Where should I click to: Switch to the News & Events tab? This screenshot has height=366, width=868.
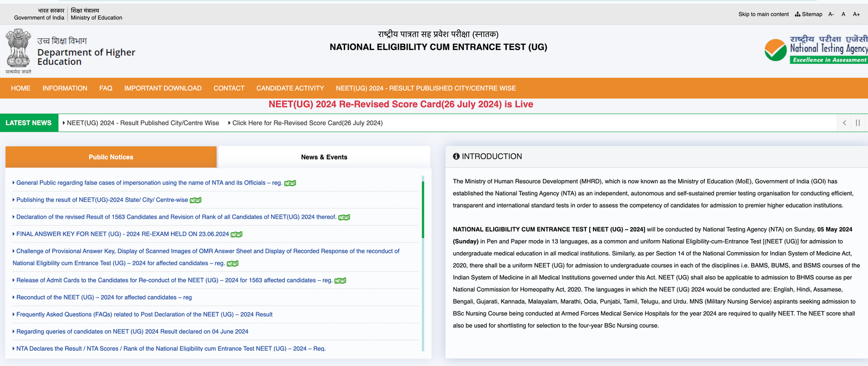(x=324, y=157)
